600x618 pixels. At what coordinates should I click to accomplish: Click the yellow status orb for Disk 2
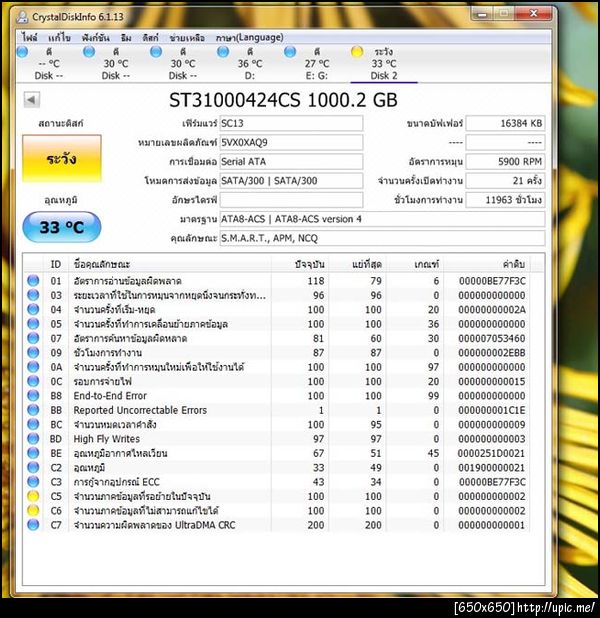(357, 52)
